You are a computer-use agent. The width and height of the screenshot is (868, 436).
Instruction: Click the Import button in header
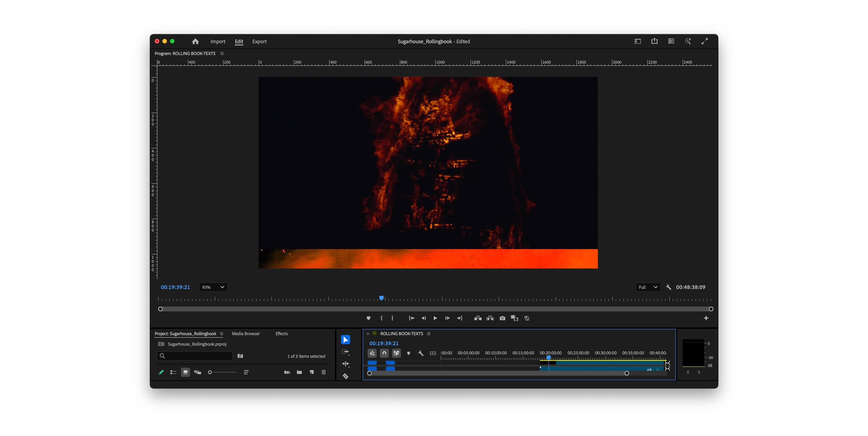click(218, 41)
